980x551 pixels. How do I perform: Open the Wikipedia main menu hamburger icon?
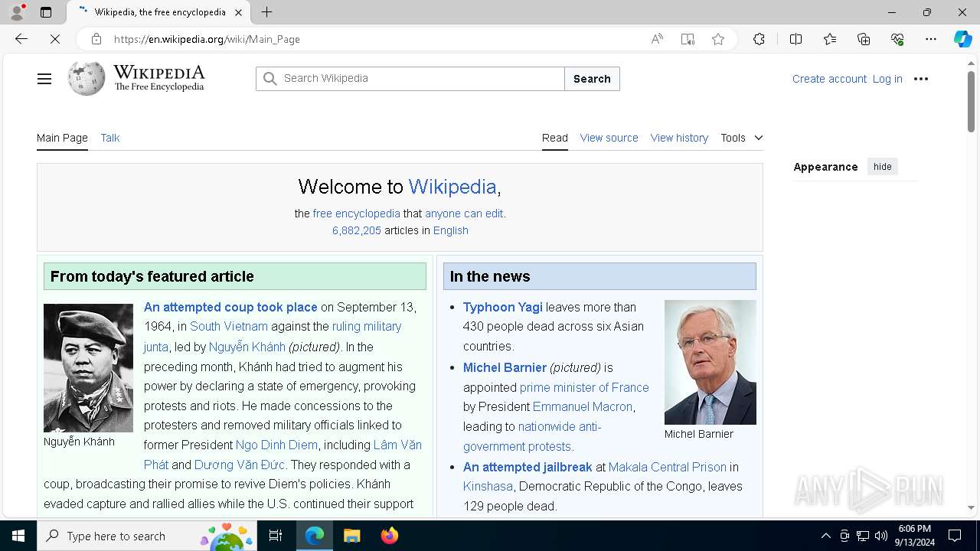(x=44, y=79)
